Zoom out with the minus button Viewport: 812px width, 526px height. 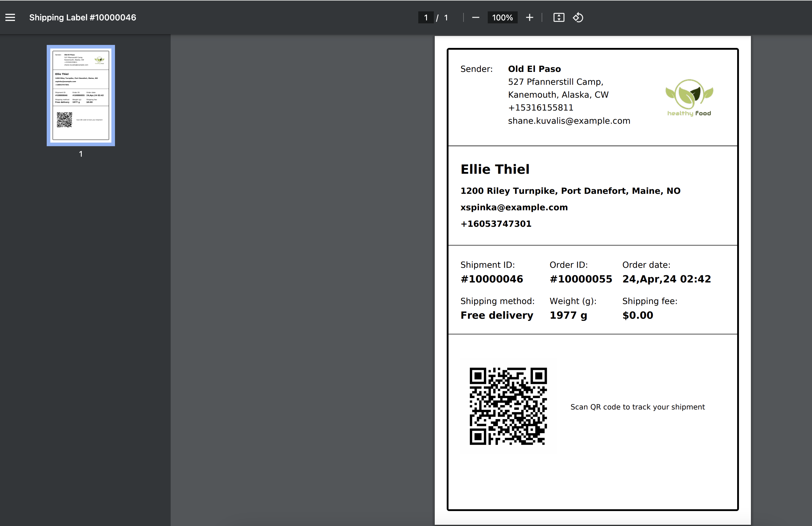[475, 17]
